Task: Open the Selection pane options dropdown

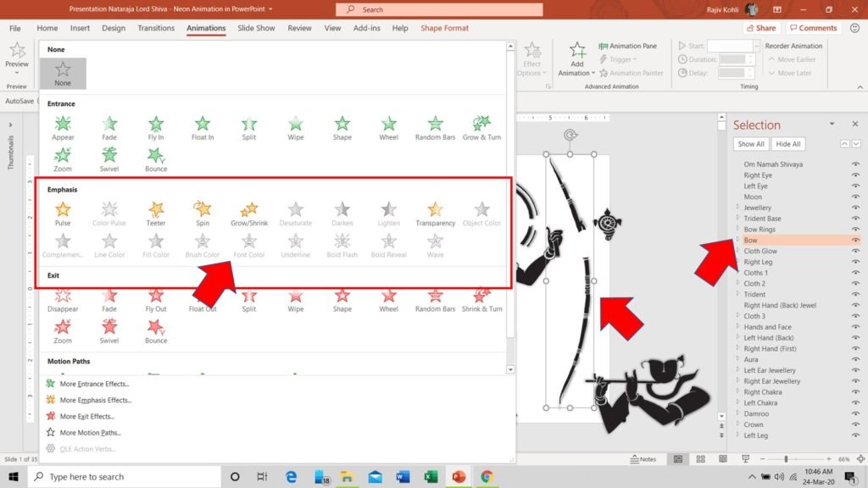Action: pos(832,124)
